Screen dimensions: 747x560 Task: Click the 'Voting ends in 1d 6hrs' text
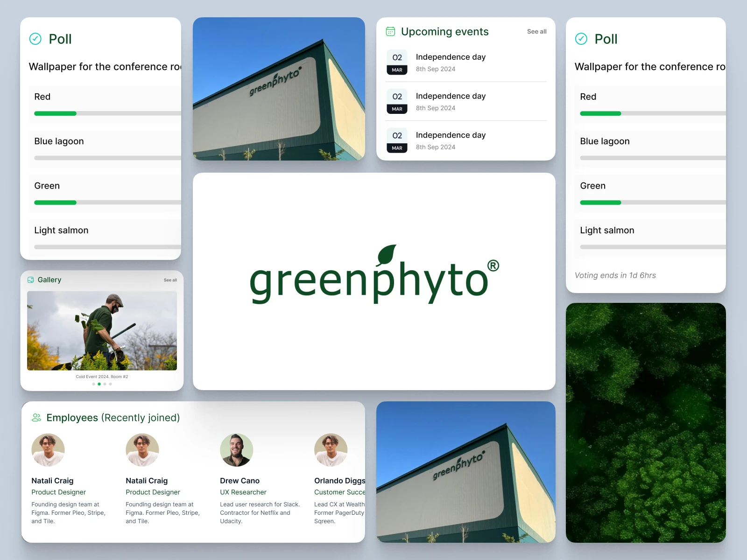(615, 275)
